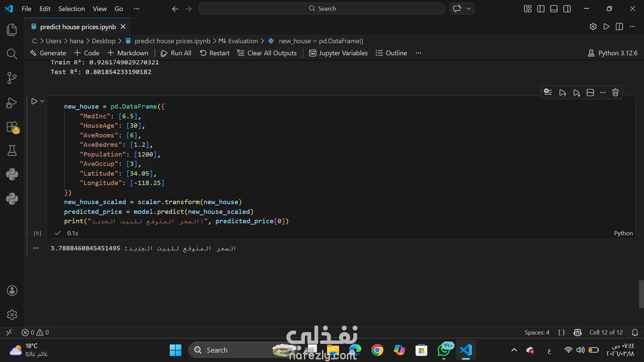The image size is (644, 362).
Task: Expand run cell options dropdown arrow
Action: 42,101
